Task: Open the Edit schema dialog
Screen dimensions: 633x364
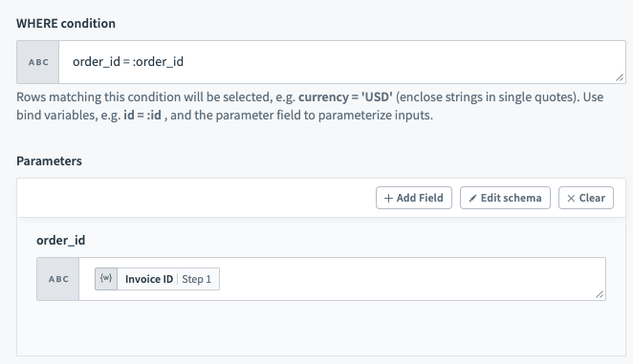Action: 505,198
